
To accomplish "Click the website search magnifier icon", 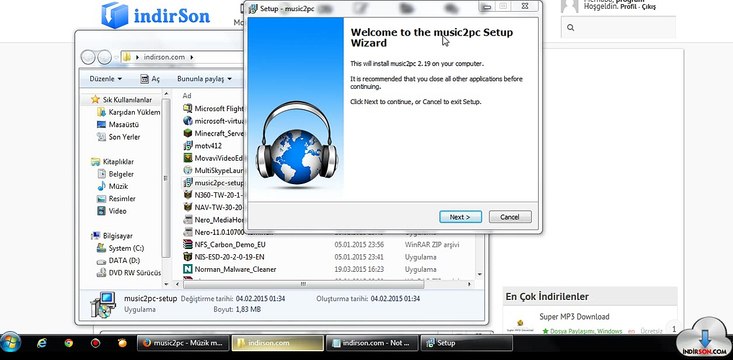I will click(570, 28).
